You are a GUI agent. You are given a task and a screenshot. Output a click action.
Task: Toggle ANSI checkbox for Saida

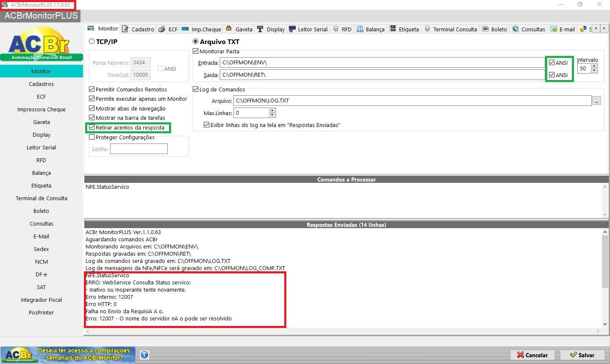click(552, 75)
